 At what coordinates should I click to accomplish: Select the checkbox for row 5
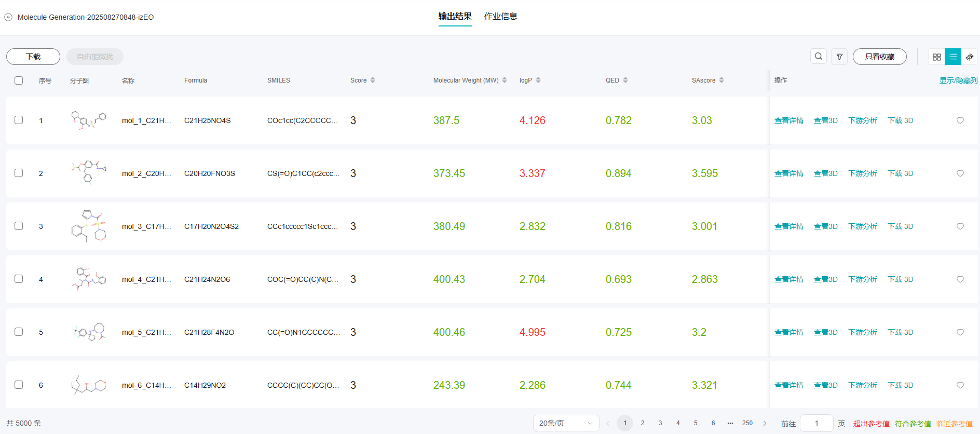tap(19, 332)
